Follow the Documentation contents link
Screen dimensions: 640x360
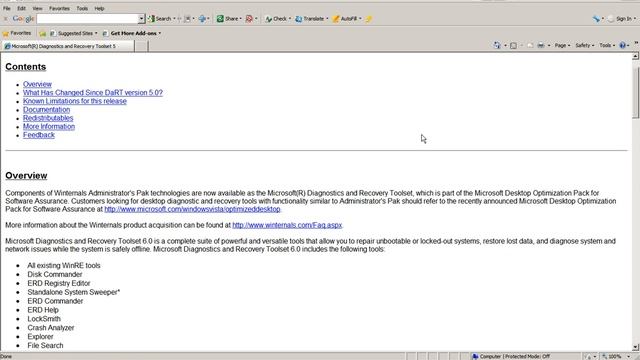click(46, 110)
